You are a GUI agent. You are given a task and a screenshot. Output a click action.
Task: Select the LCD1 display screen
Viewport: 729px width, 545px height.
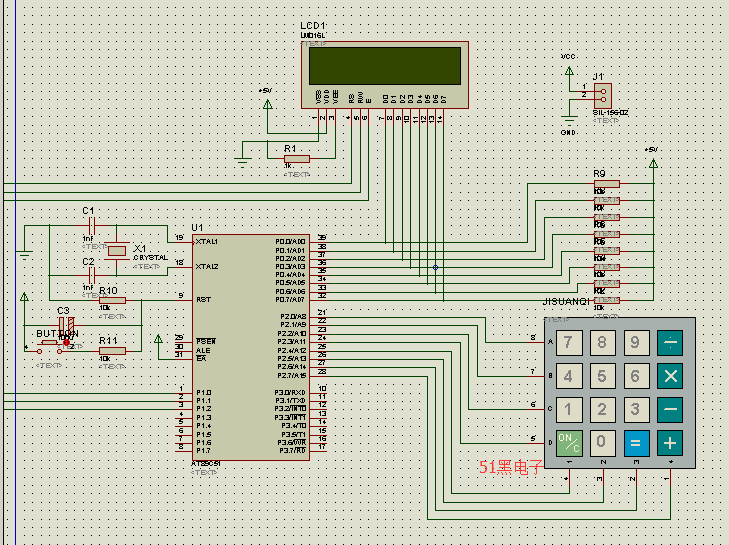[x=384, y=66]
